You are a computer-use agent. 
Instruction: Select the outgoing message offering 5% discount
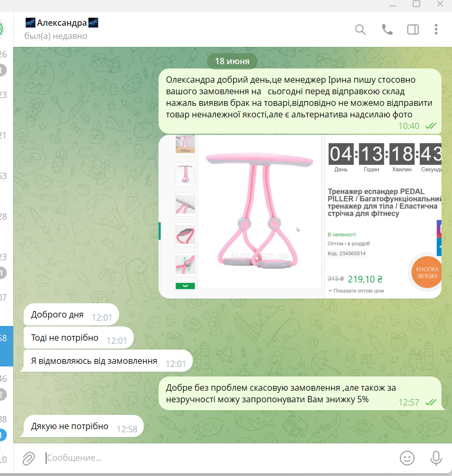click(x=300, y=393)
